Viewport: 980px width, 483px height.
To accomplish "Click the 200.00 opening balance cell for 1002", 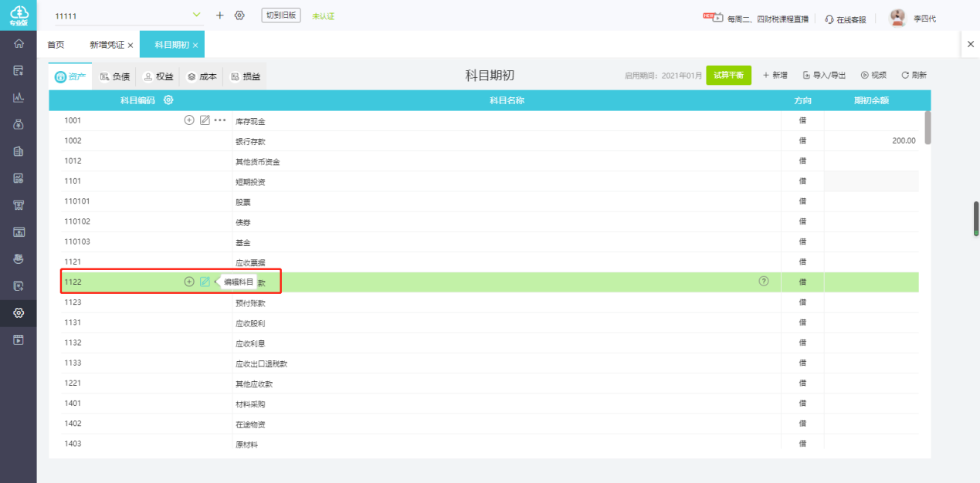I will pos(871,140).
